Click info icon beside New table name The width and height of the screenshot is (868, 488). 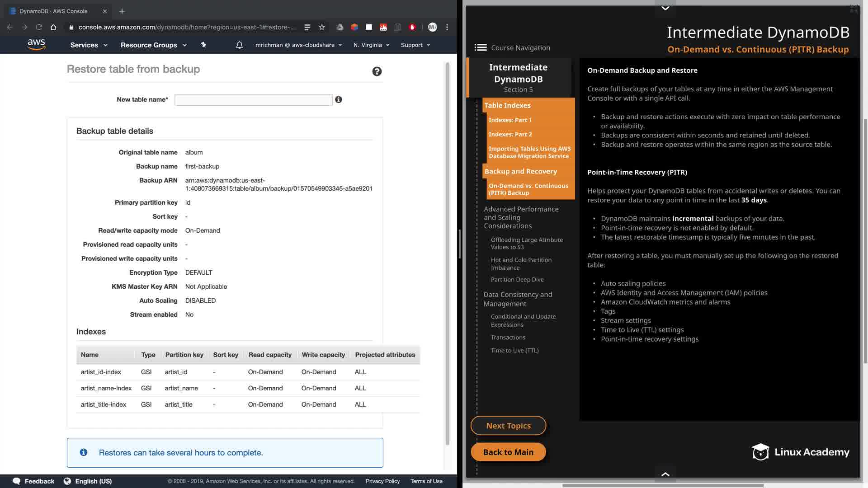339,99
